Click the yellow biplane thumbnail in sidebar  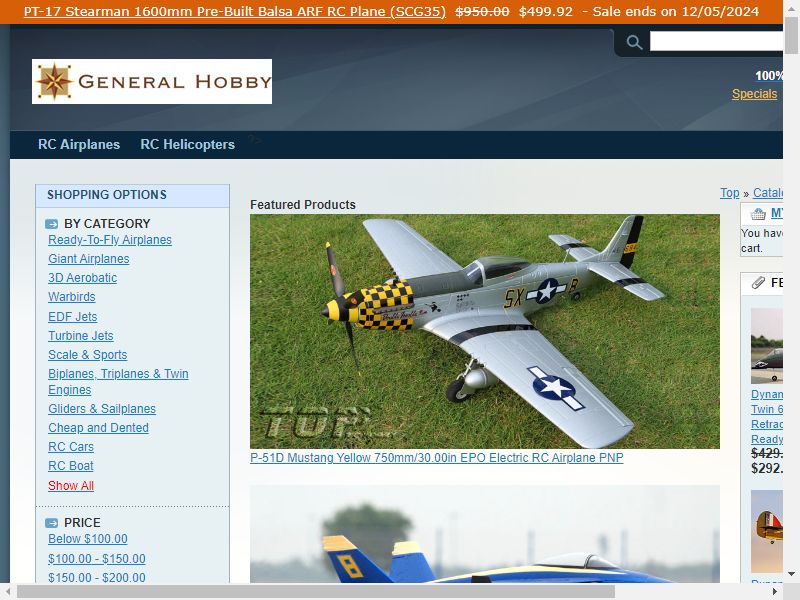click(x=767, y=532)
